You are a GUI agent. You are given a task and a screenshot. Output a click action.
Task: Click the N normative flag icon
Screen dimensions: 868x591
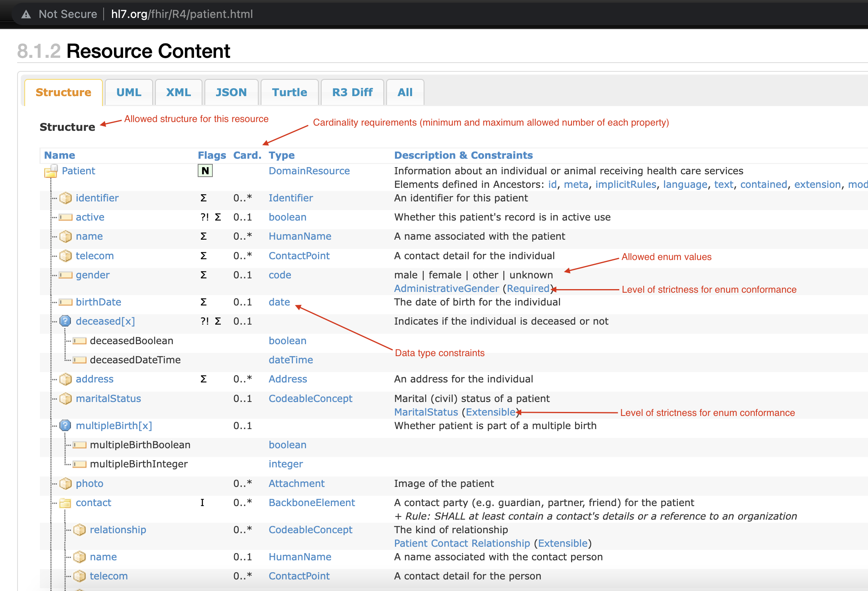coord(205,171)
